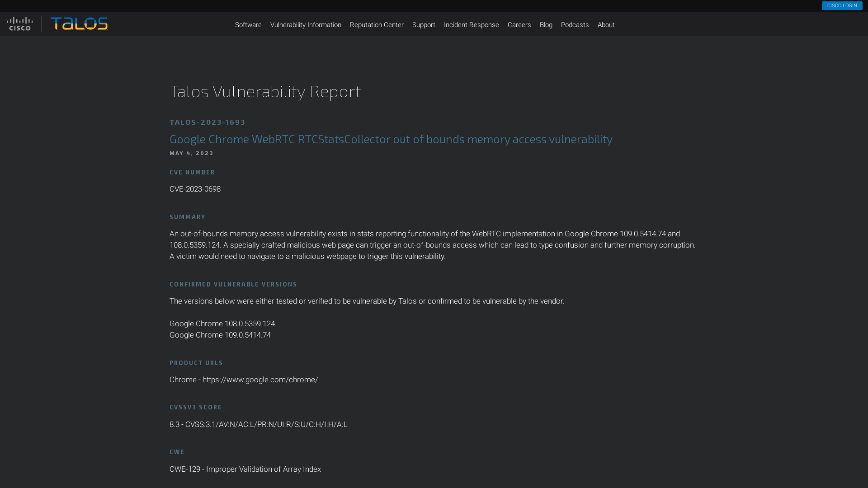Open the About menu item
The width and height of the screenshot is (868, 488).
[x=606, y=25]
